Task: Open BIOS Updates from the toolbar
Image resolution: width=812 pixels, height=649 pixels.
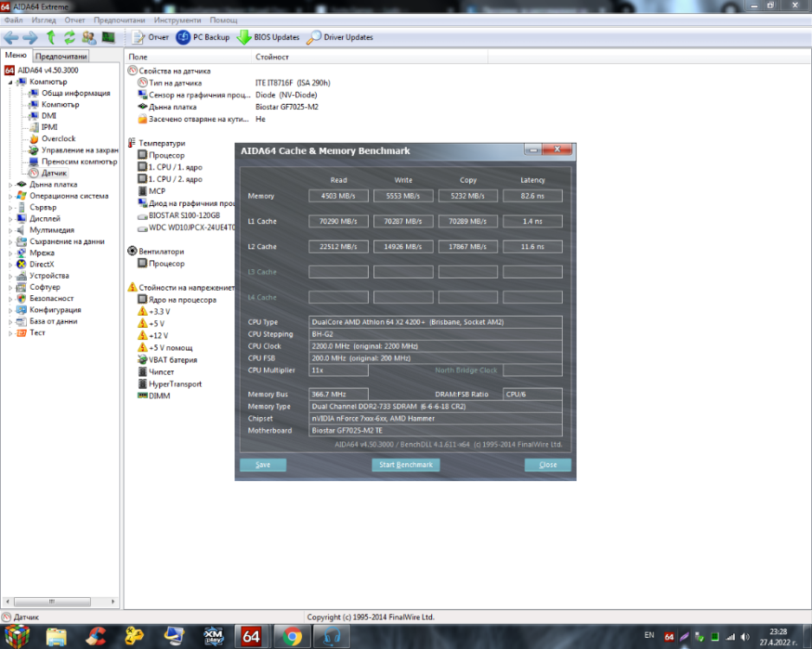Action: coord(268,37)
